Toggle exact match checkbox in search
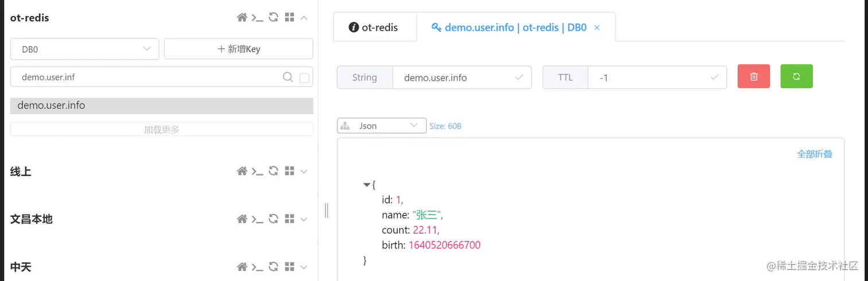868x281 pixels. (305, 78)
